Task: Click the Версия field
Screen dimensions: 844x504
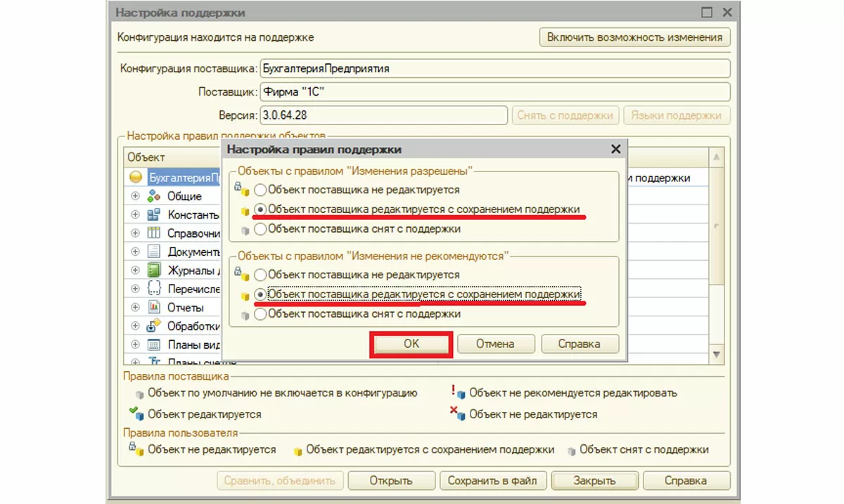Action: click(383, 115)
